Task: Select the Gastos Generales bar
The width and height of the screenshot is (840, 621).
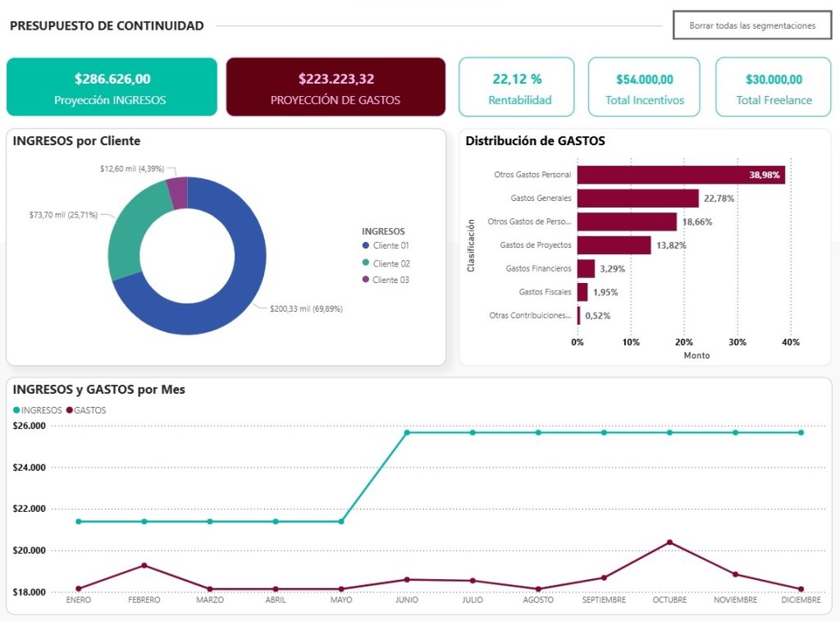Action: click(637, 199)
